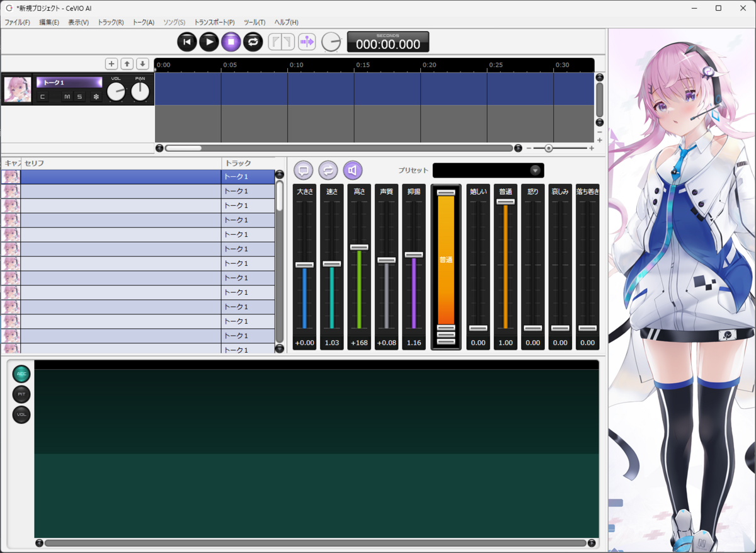The image size is (756, 553).
Task: Move track up with the up arrow
Action: 127,64
